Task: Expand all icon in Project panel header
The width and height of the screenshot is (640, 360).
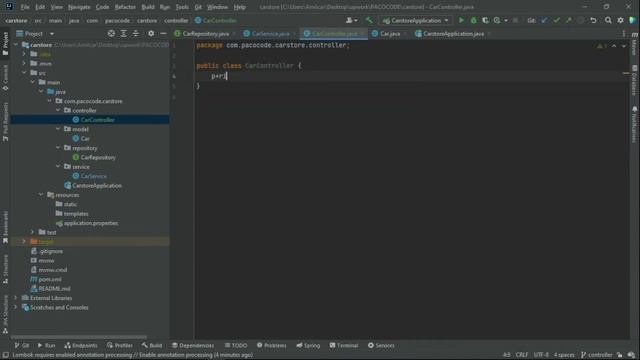Action: pos(123,33)
